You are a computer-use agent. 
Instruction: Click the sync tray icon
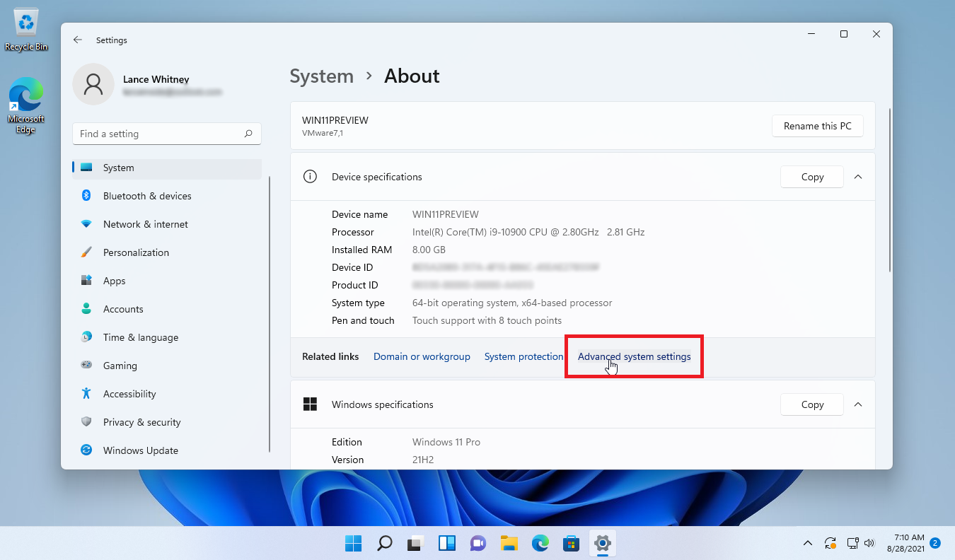830,543
